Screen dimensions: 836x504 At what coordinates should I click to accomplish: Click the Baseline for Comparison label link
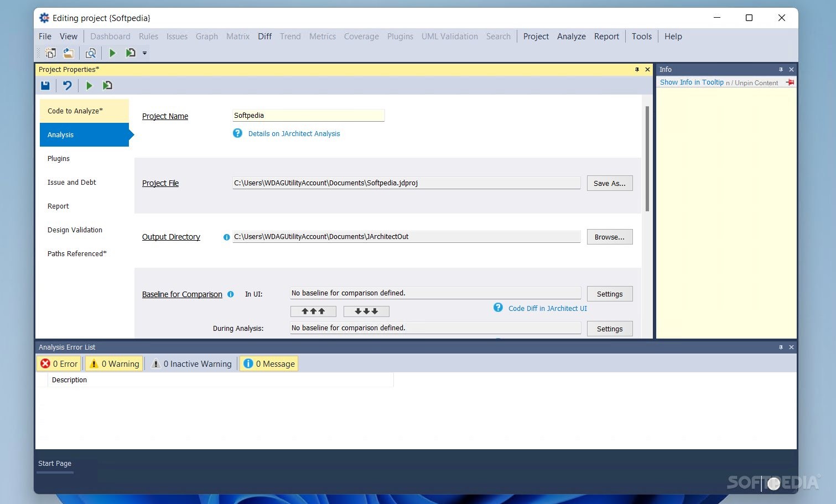coord(182,294)
